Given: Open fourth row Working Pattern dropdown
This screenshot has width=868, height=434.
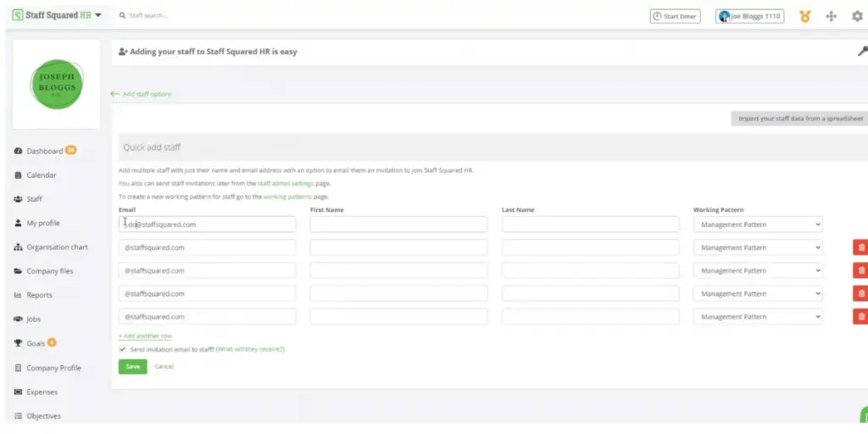Looking at the screenshot, I should coord(758,294).
